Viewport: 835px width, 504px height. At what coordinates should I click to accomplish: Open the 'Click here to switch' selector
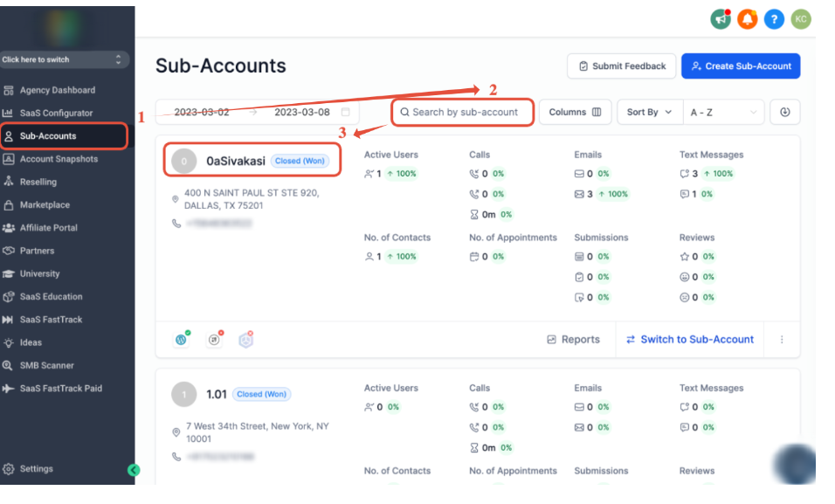[65, 59]
